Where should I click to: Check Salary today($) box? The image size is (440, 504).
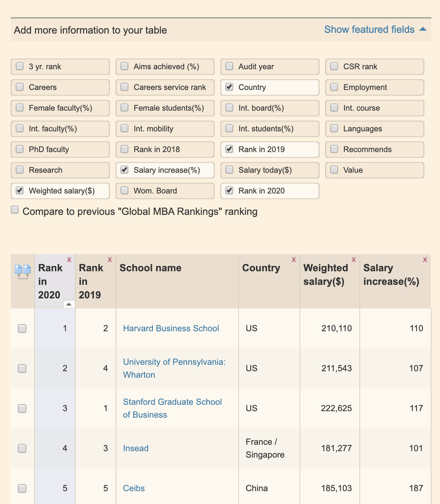230,170
